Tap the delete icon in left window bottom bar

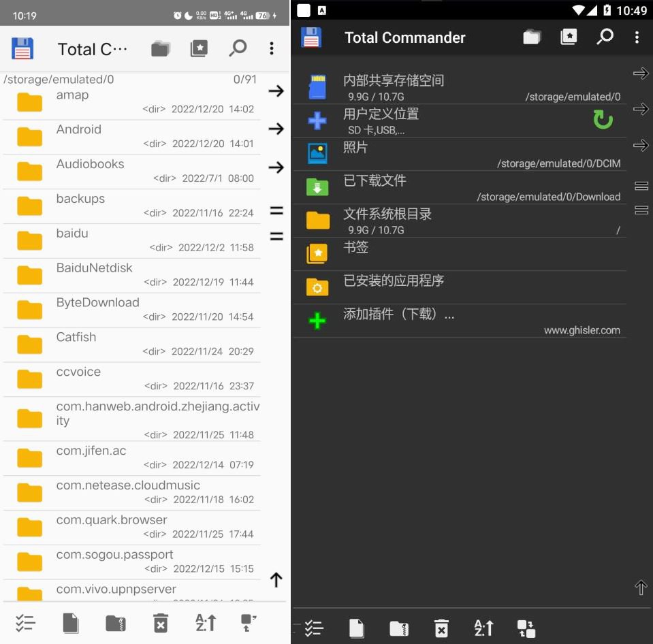[161, 623]
